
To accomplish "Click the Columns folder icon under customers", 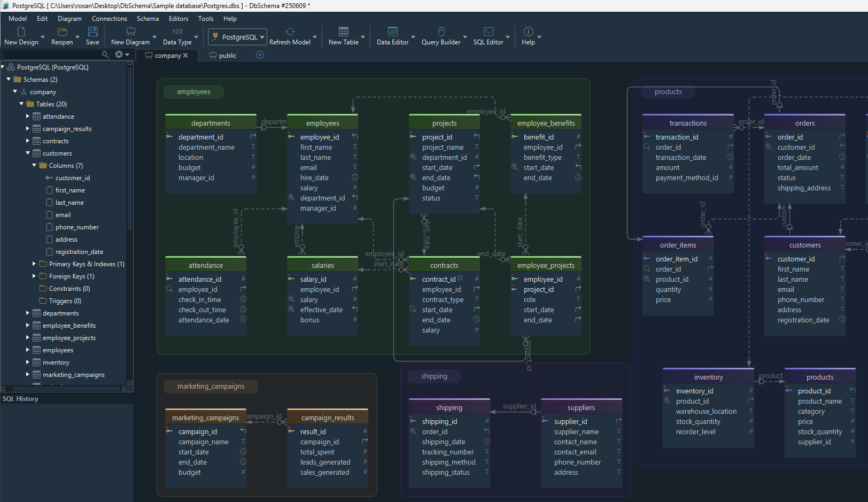I will (x=43, y=166).
